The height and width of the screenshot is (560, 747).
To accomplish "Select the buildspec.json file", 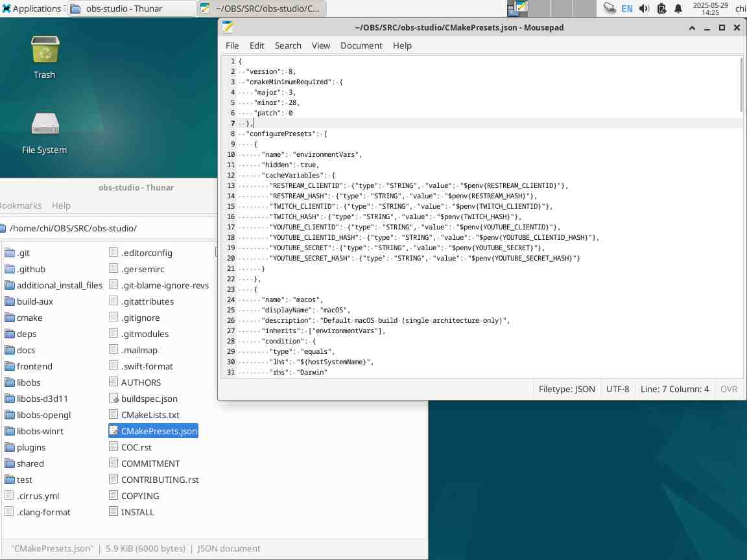I will (x=143, y=399).
